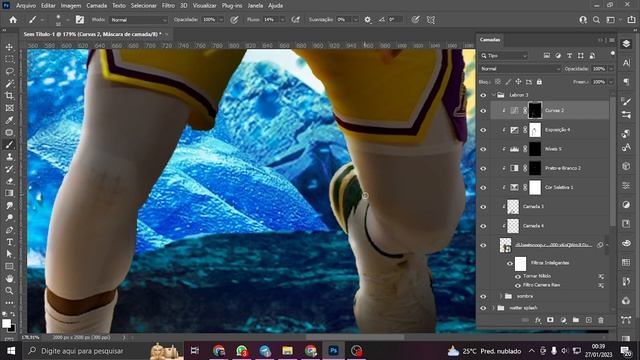Select the Crop tool
640x360 pixels.
pyautogui.click(x=9, y=96)
